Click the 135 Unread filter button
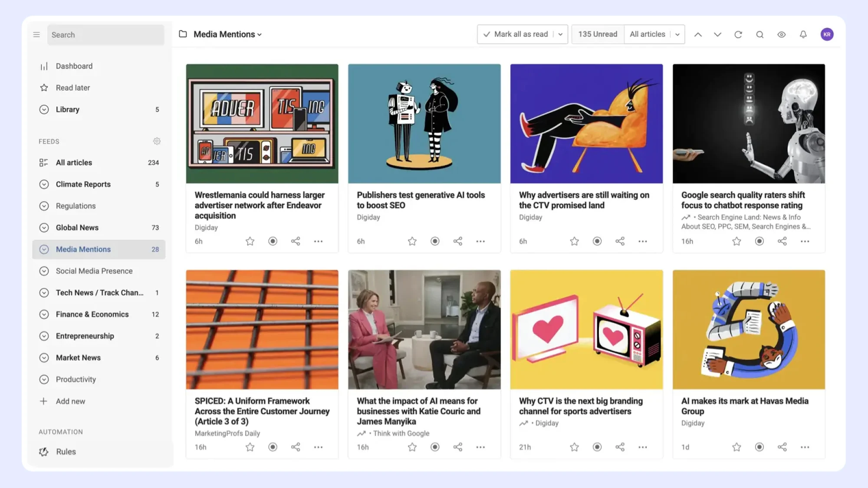 click(x=598, y=34)
